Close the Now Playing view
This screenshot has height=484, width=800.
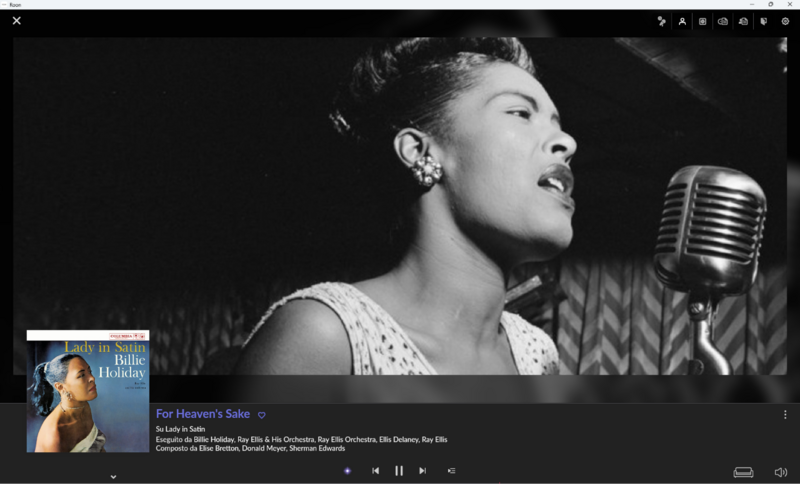[17, 21]
